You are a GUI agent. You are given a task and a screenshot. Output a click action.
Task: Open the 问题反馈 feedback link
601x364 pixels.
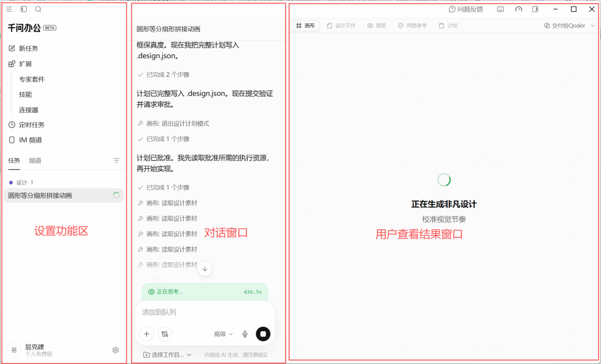click(466, 9)
